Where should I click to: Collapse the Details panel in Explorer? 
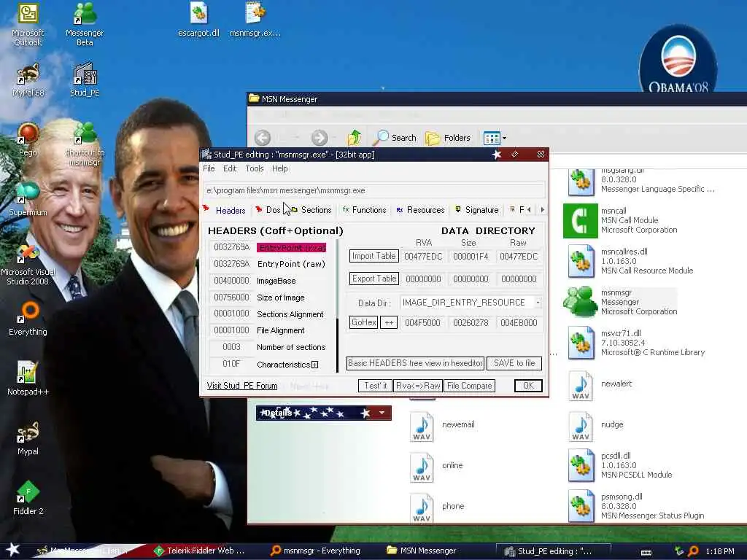pyautogui.click(x=382, y=413)
